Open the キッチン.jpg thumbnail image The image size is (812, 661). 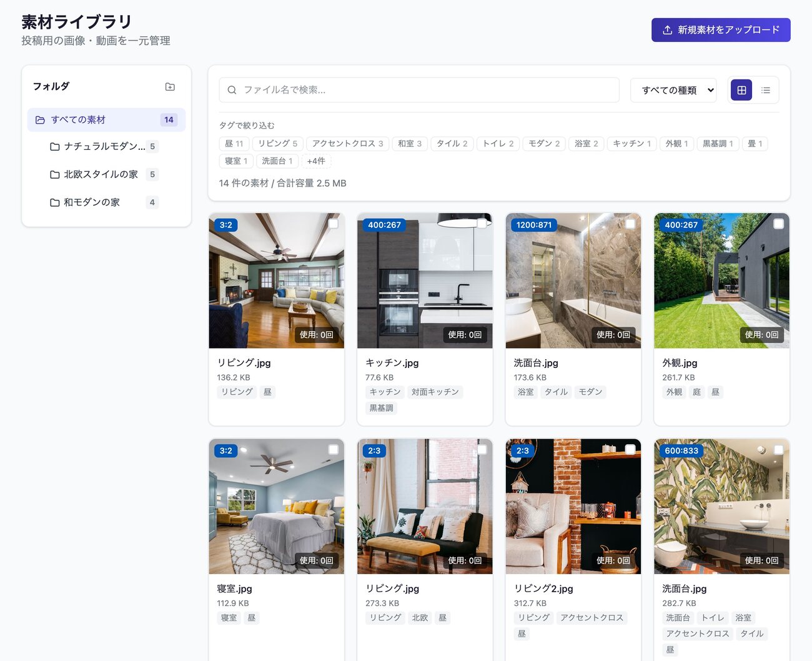425,281
